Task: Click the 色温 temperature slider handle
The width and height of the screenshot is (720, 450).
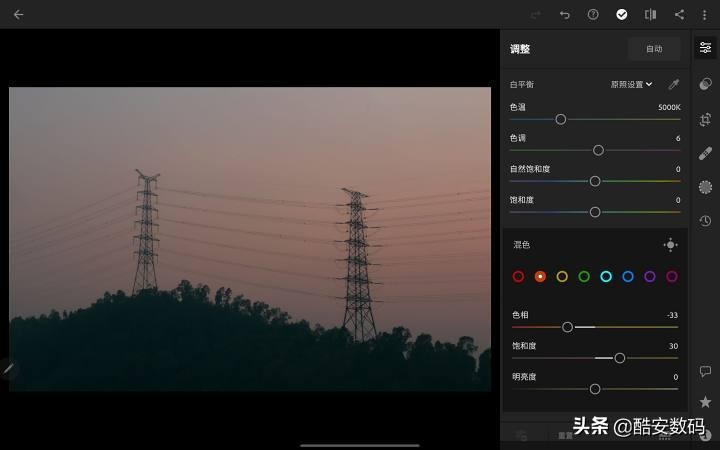Action: click(561, 119)
